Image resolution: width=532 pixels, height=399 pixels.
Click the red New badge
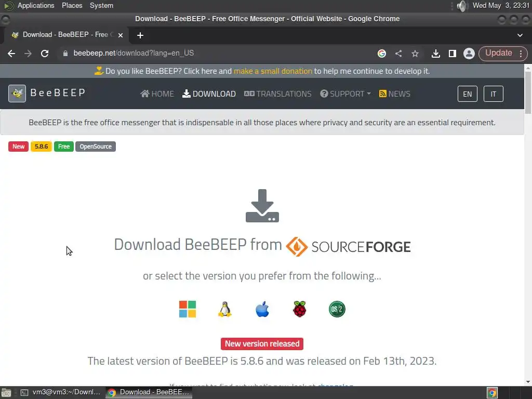[18, 147]
